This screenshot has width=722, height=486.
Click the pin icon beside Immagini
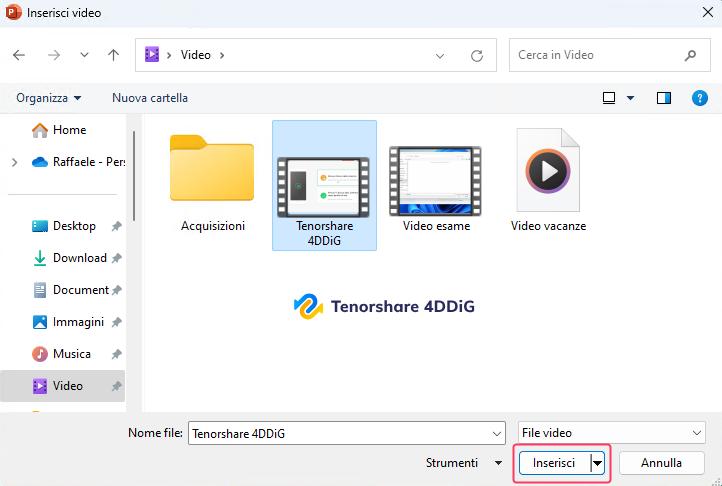[x=116, y=322]
